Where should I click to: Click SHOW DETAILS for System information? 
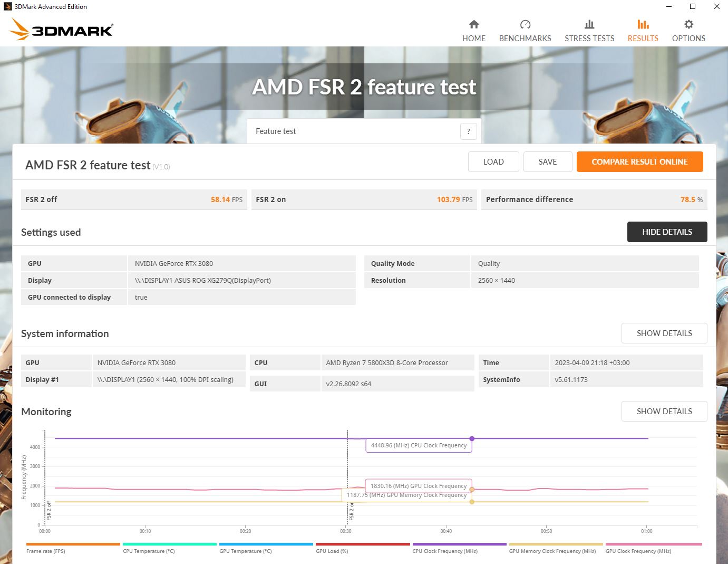click(664, 333)
